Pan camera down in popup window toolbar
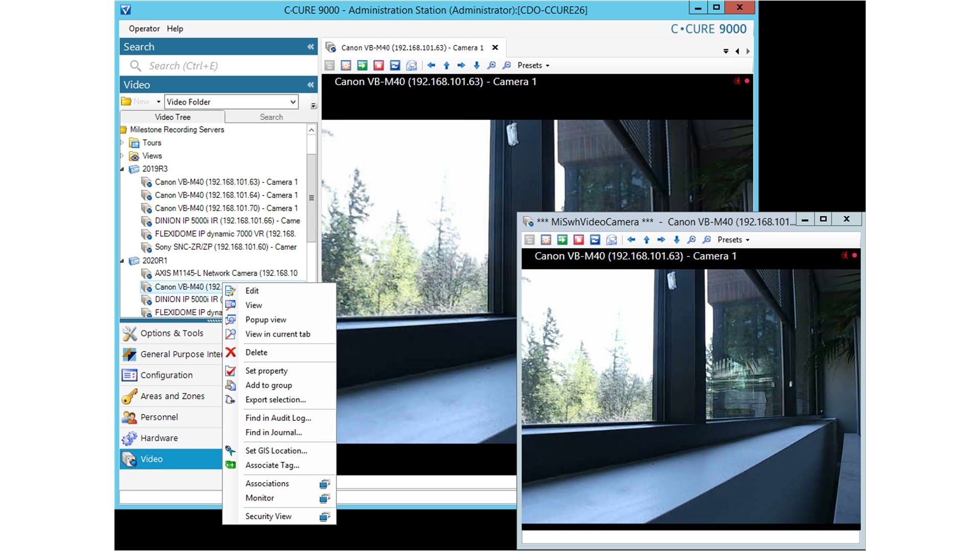The height and width of the screenshot is (551, 980). tap(677, 240)
